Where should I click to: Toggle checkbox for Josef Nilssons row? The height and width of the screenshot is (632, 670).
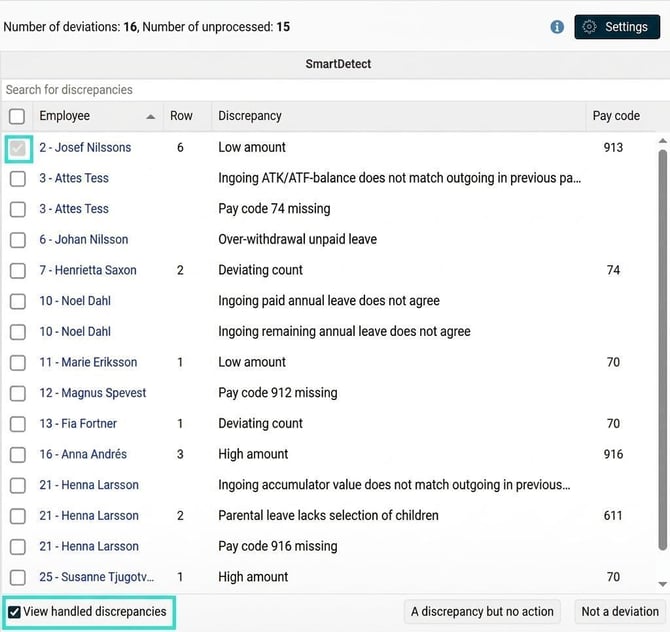coord(18,148)
